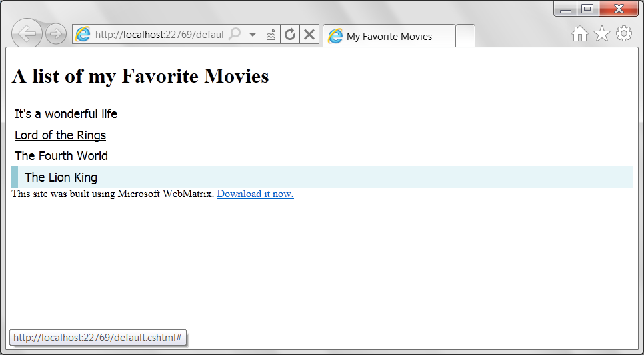
Task: Minimize the browser window
Action: click(565, 9)
